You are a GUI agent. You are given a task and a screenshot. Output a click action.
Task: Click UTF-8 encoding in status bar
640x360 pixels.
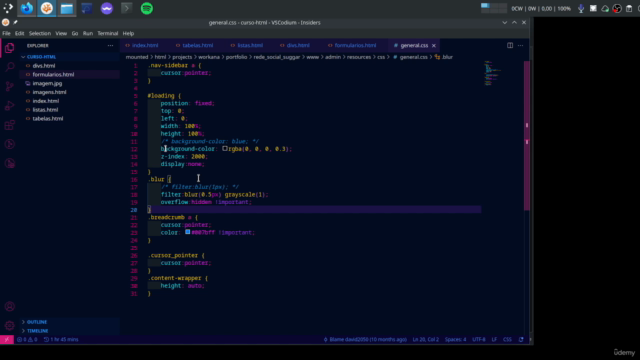click(x=479, y=340)
